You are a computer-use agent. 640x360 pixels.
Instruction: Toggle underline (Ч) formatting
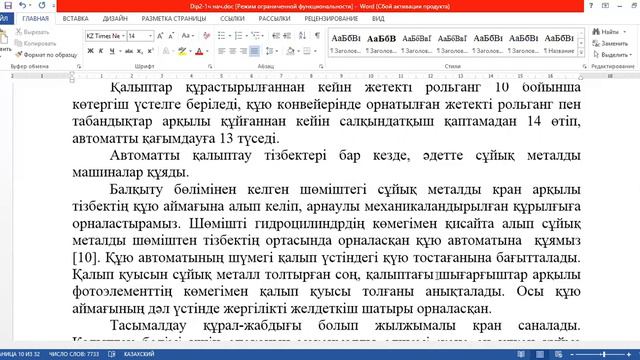(x=111, y=51)
